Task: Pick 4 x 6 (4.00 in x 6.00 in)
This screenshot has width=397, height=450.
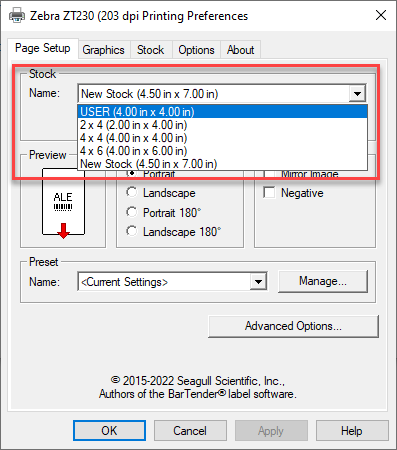Action: pos(222,151)
